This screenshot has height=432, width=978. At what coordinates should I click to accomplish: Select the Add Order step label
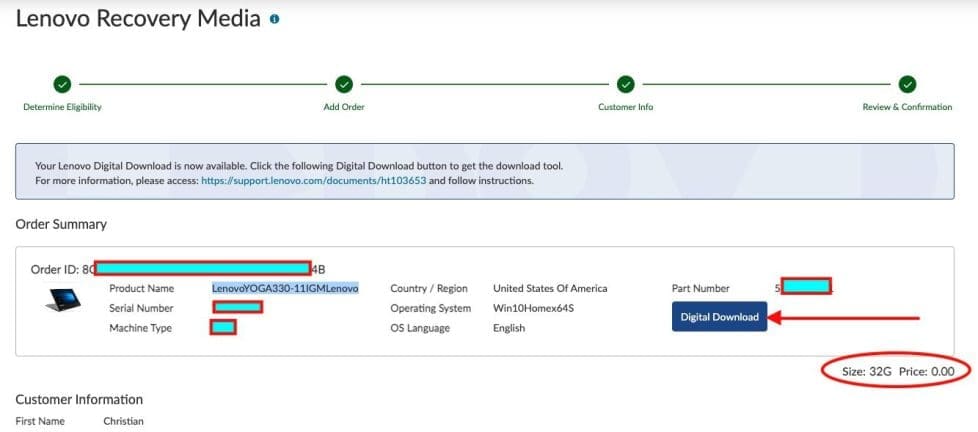344,107
